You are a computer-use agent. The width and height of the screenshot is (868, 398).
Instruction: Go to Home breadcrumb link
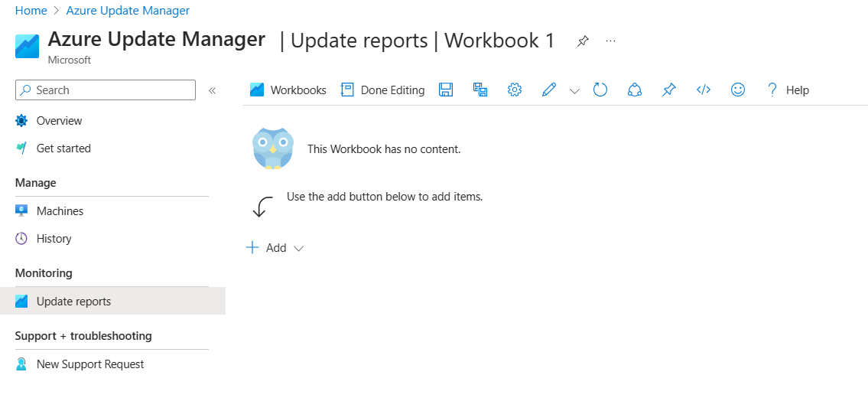31,11
